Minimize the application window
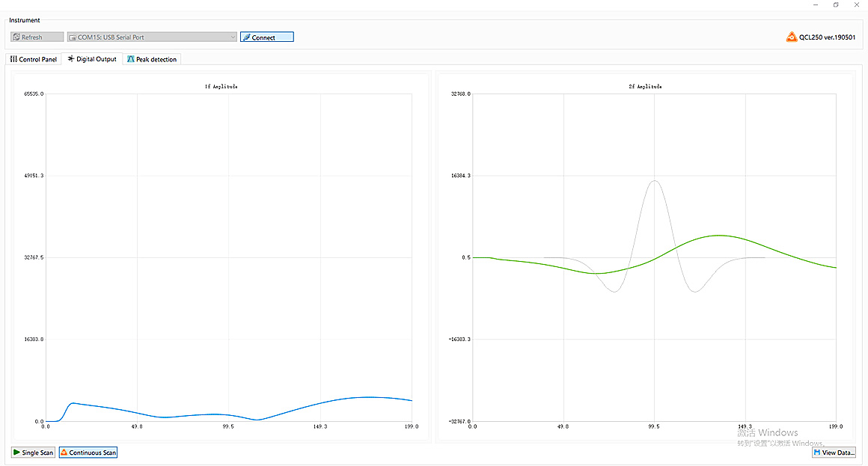The height and width of the screenshot is (466, 868). coord(816,4)
